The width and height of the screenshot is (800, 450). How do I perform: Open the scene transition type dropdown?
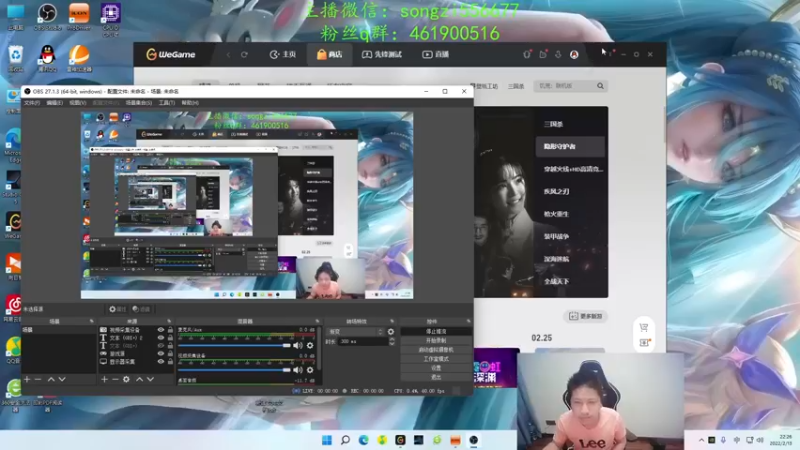(355, 332)
